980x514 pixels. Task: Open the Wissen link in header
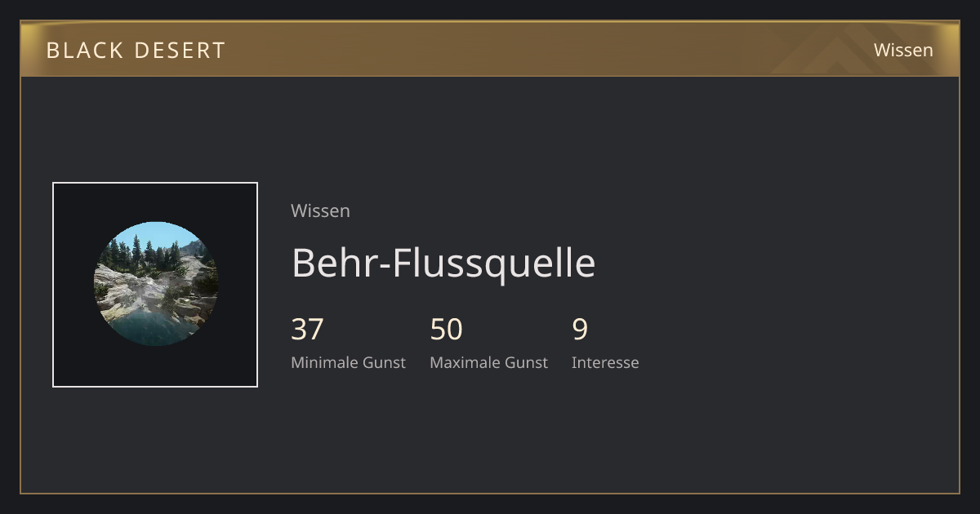903,50
